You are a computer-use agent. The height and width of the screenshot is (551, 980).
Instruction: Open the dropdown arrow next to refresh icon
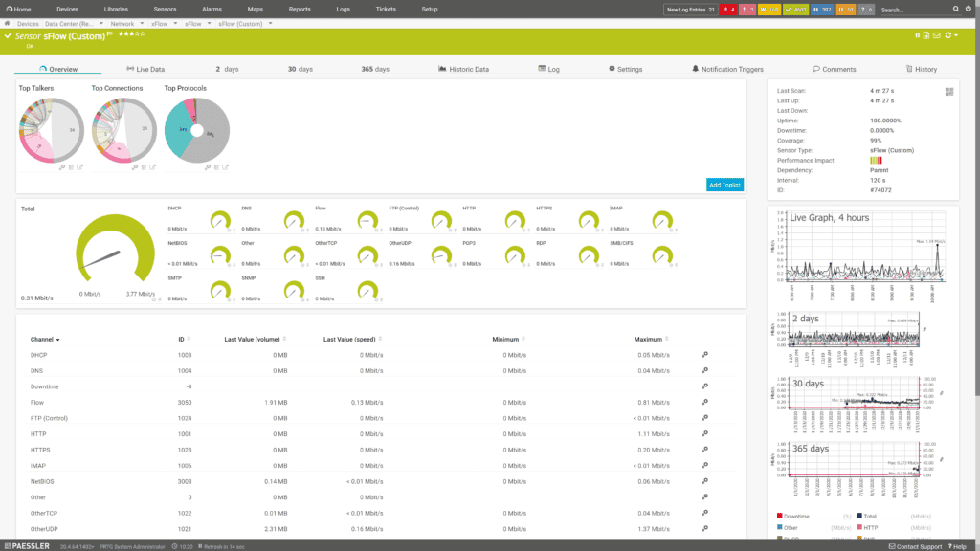pos(956,35)
